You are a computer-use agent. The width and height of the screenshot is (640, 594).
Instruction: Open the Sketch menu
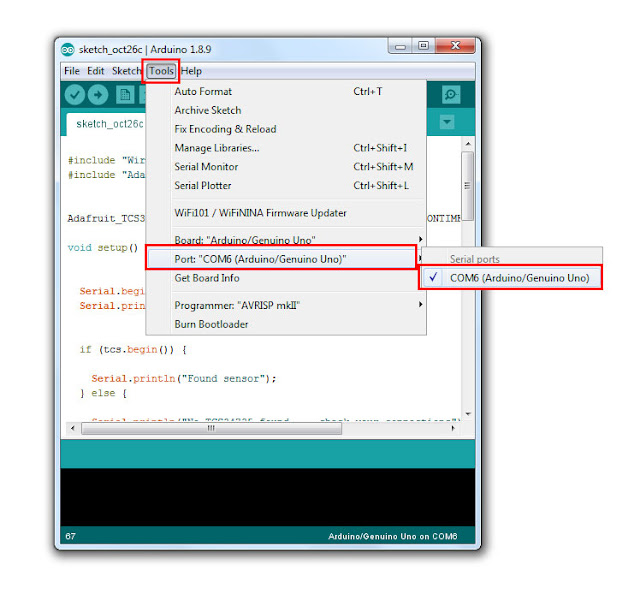click(126, 71)
